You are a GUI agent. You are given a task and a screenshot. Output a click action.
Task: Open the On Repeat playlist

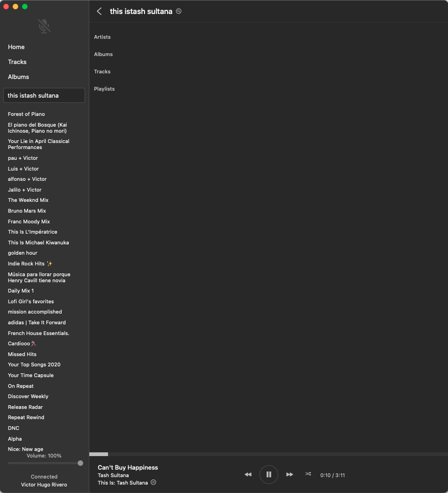(x=21, y=386)
